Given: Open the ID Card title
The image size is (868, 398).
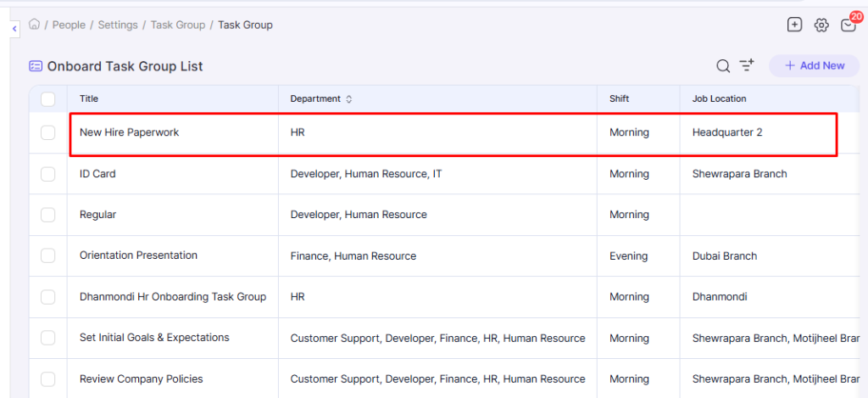Looking at the screenshot, I should click(x=97, y=173).
